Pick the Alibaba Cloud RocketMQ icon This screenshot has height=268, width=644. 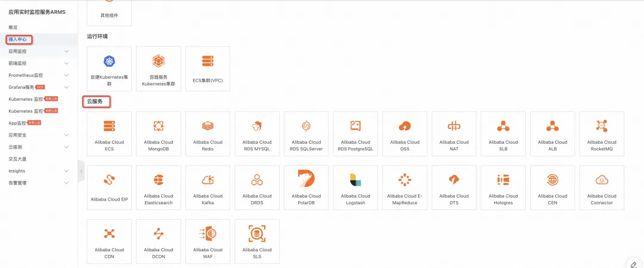click(602, 126)
